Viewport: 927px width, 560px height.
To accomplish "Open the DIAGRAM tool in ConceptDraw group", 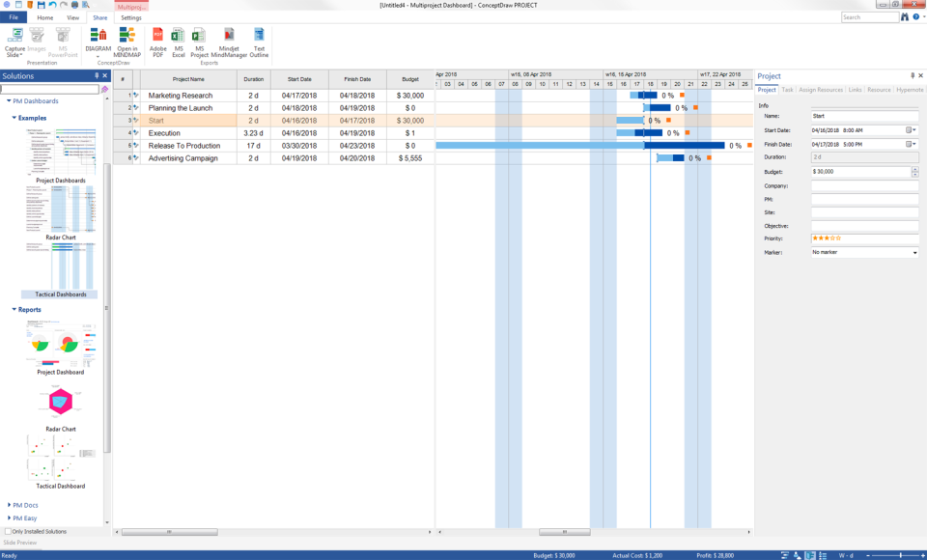I will point(98,41).
